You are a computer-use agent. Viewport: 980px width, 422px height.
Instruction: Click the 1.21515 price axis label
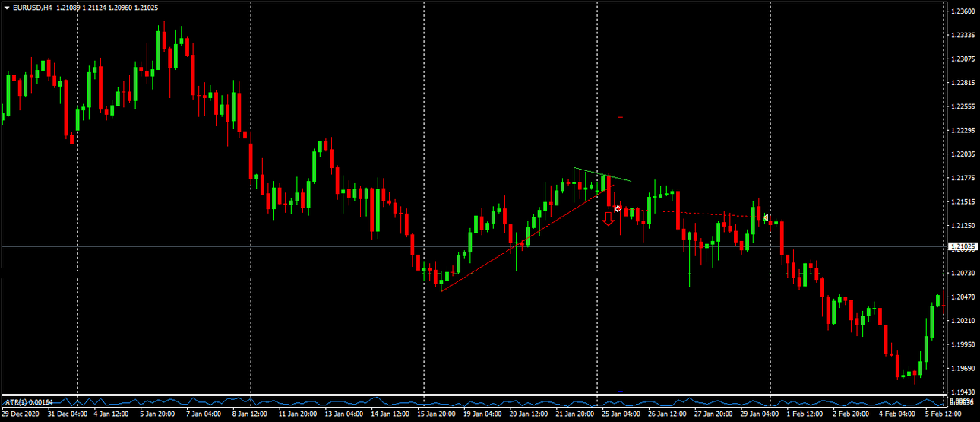pyautogui.click(x=963, y=201)
